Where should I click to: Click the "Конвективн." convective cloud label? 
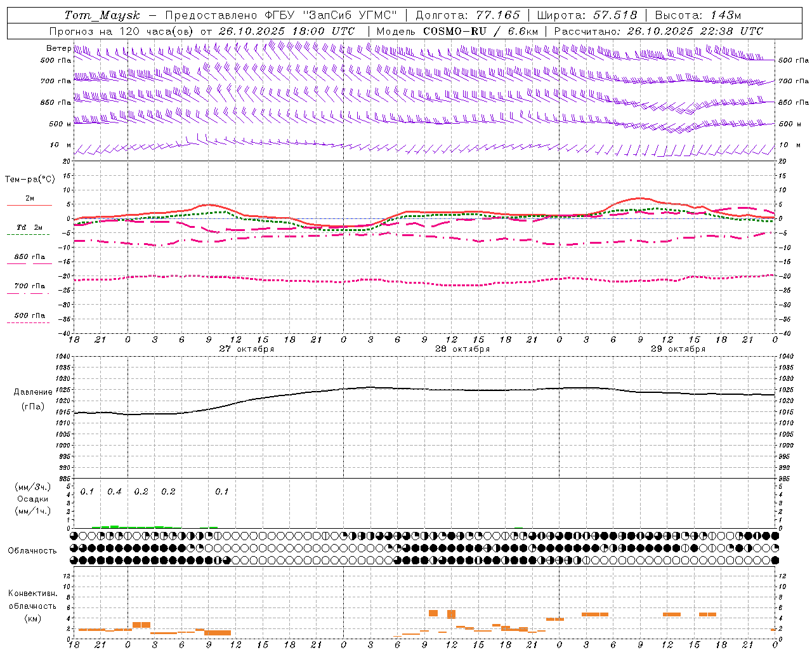32,594
